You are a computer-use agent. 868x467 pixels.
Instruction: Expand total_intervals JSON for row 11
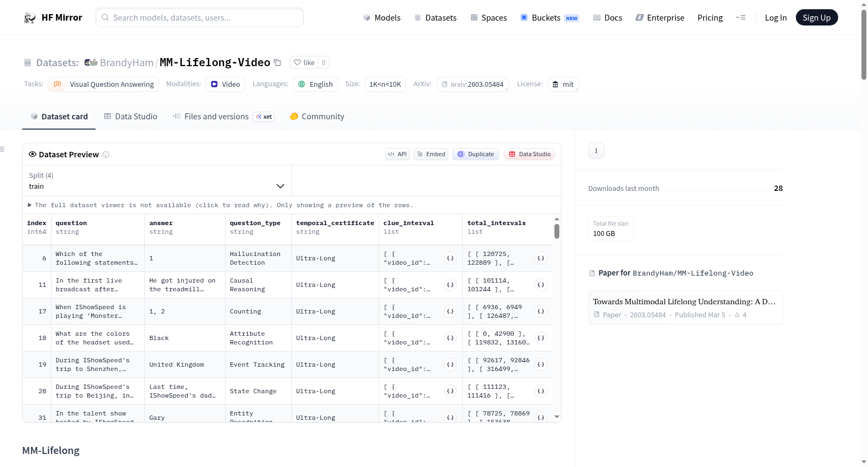pos(541,285)
